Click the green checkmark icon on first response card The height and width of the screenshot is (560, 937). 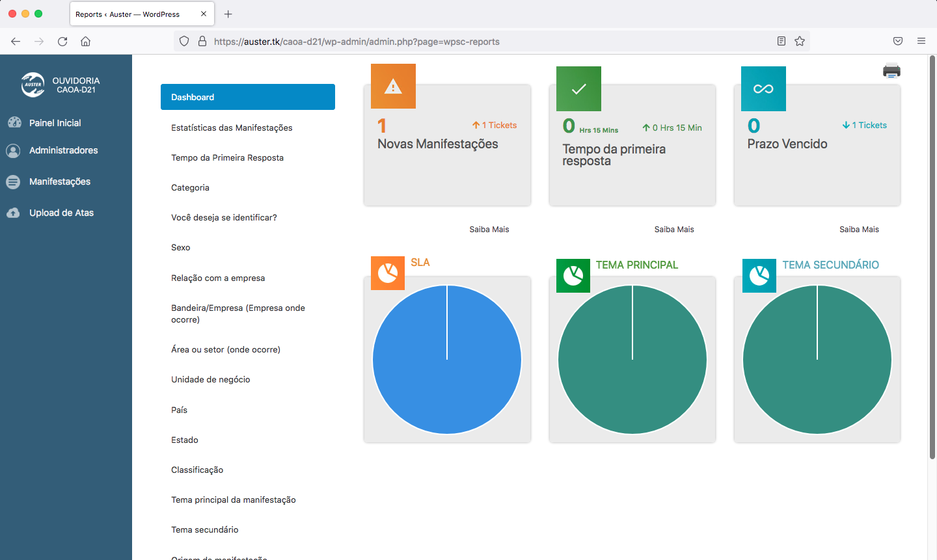(x=578, y=89)
